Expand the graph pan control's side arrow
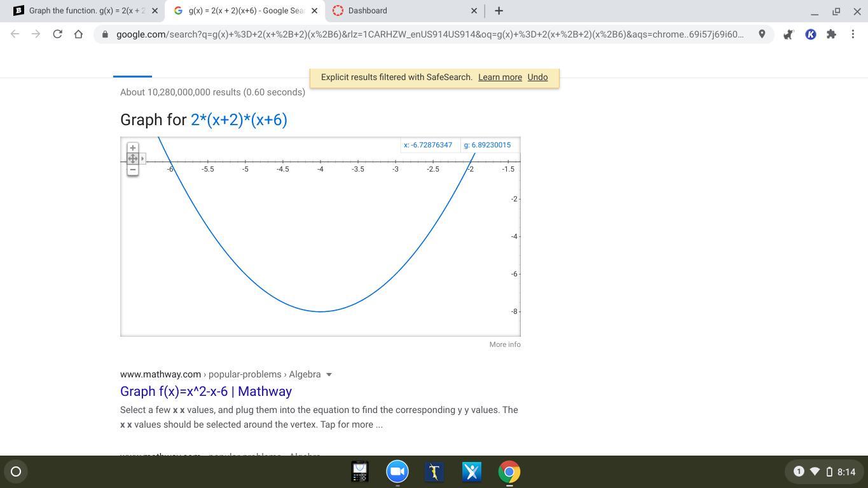This screenshot has height=488, width=868. tap(142, 158)
